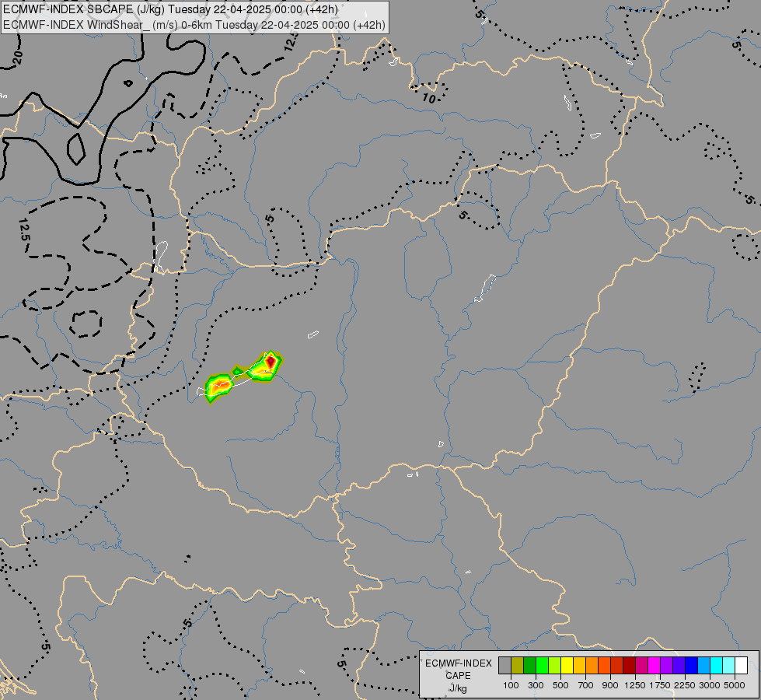Click the orange swatch right of the 700 tick

click(592, 665)
